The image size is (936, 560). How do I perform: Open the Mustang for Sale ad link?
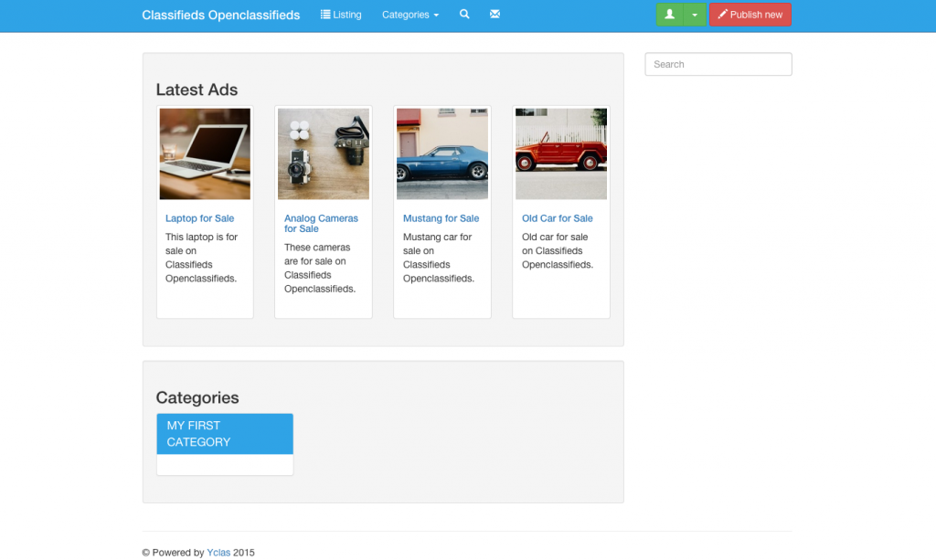click(x=441, y=218)
